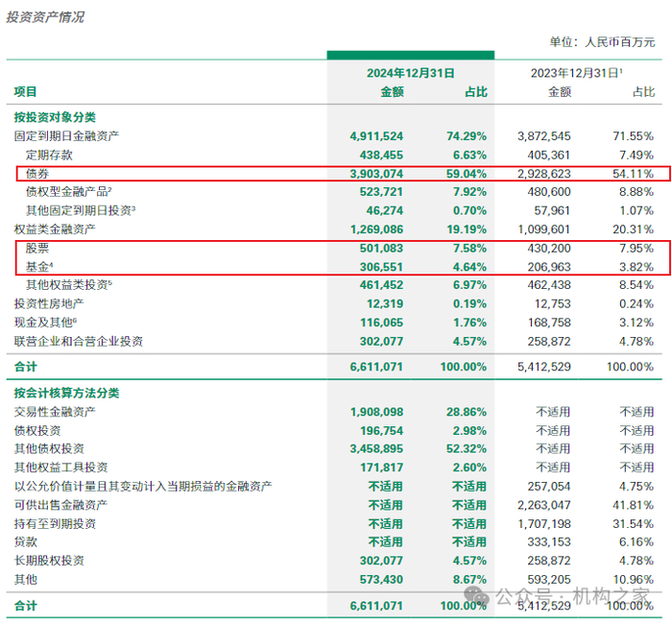Click the amount 438,455

[x=381, y=156]
